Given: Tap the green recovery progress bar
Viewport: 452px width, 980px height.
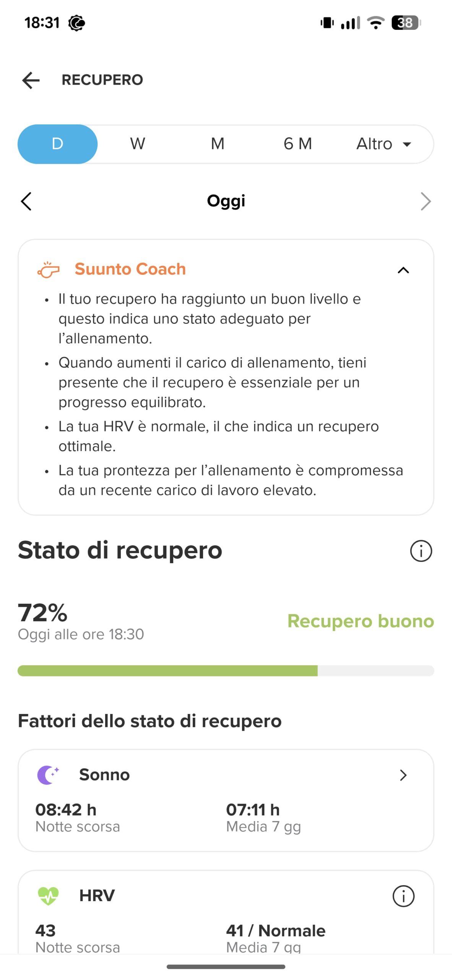Looking at the screenshot, I should coord(167,670).
